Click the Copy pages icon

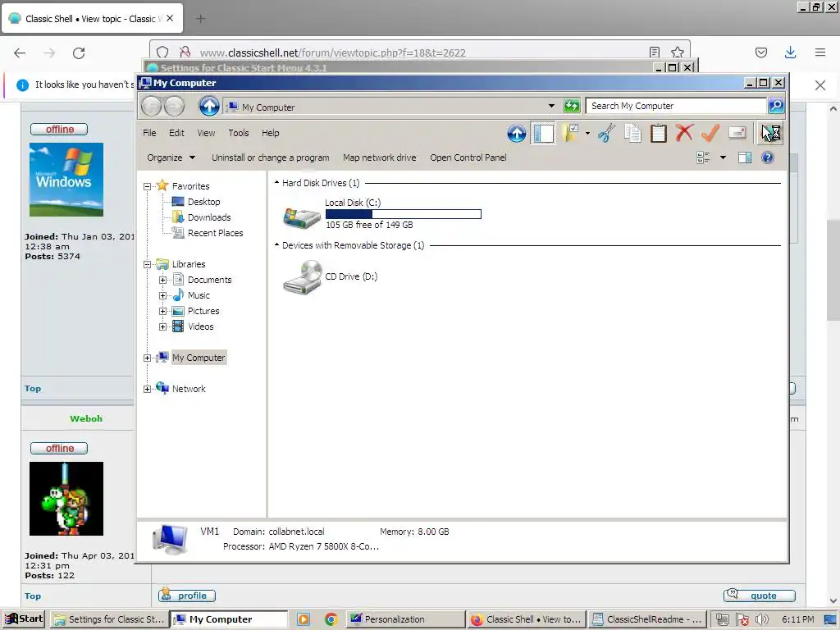(x=632, y=133)
